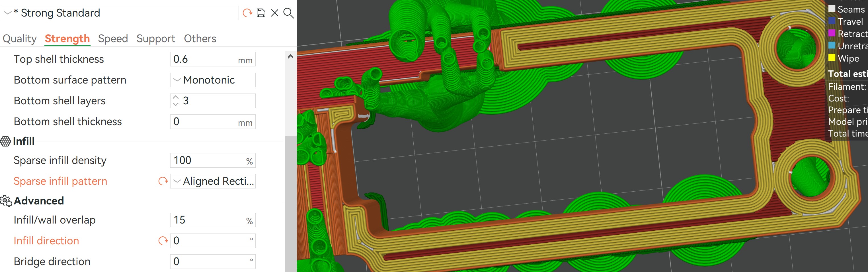Toggle the Seams legend swatch
Image resolution: width=868 pixels, height=272 pixels.
[832, 9]
